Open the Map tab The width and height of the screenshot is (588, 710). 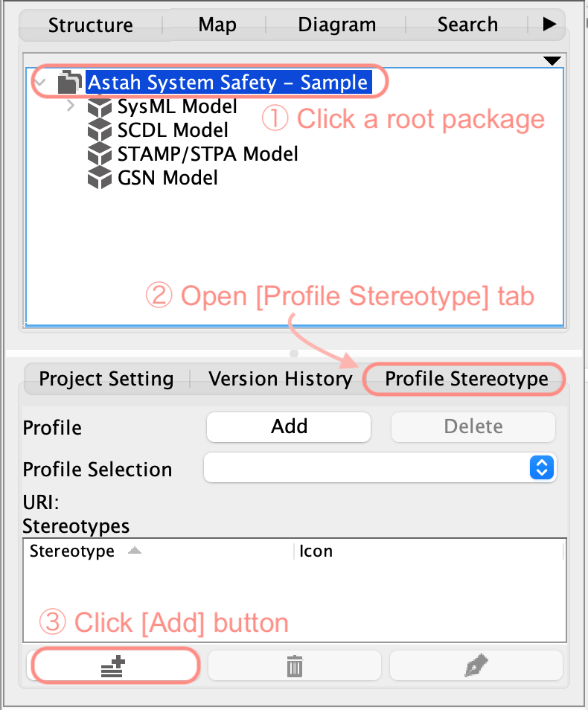[x=217, y=25]
